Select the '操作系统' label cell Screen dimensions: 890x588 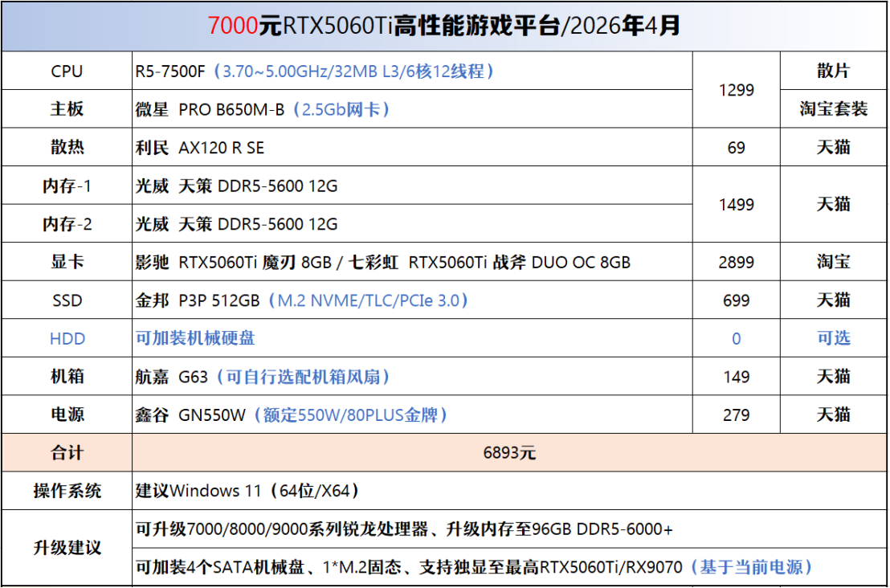point(67,490)
